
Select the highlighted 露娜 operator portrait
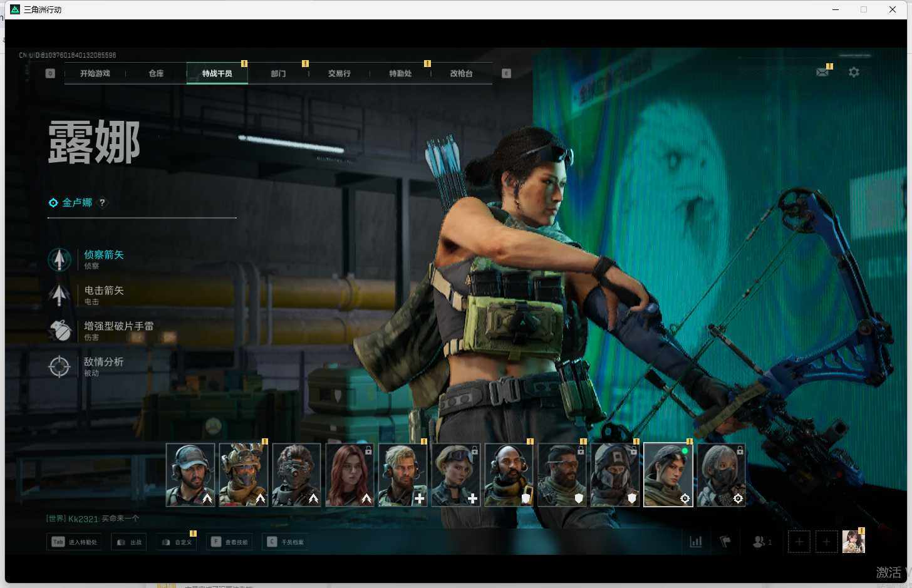coord(668,475)
